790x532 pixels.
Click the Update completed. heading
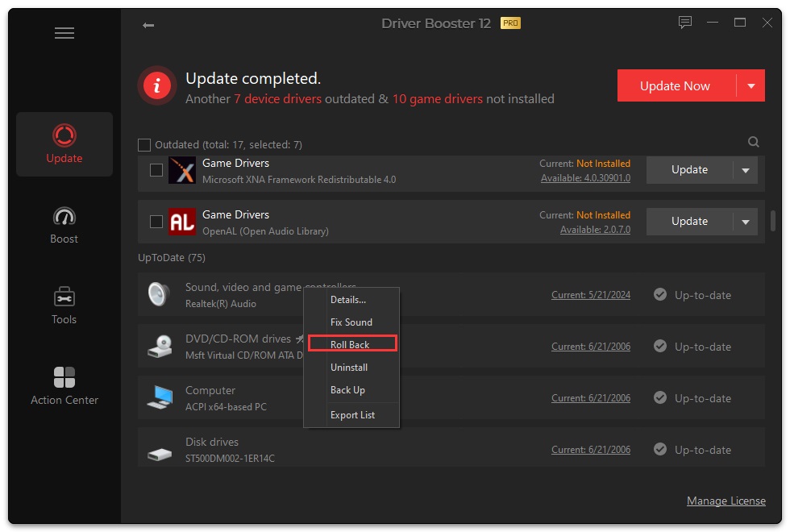(253, 79)
